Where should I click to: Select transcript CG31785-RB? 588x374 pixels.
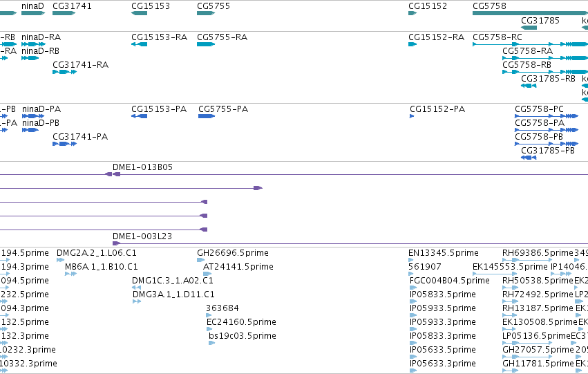point(529,86)
